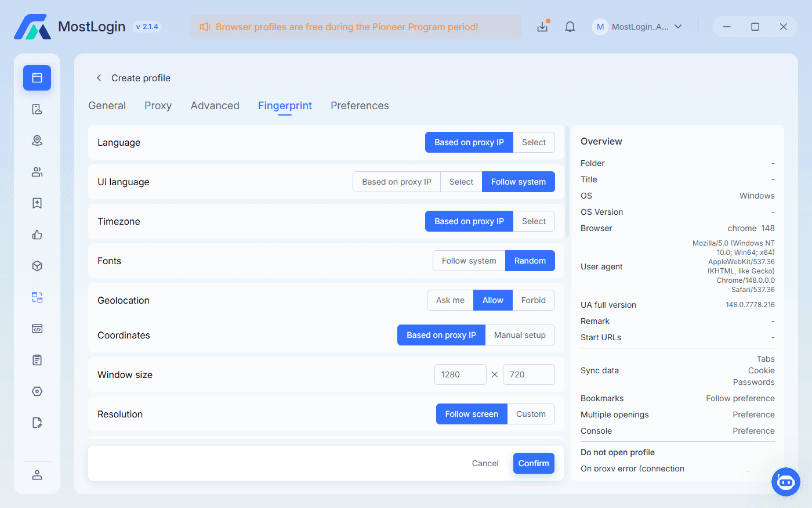Switch to the General tab
Viewport: 812px width, 508px height.
pos(107,106)
